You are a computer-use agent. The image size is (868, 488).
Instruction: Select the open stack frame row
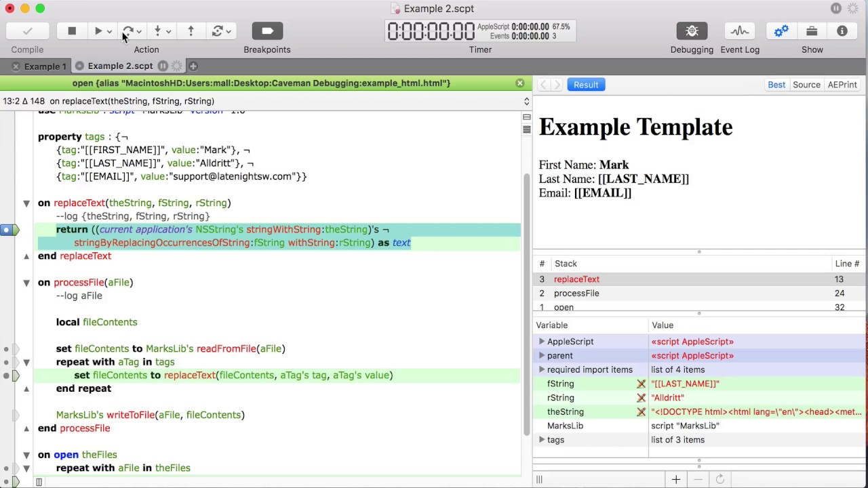click(x=700, y=307)
